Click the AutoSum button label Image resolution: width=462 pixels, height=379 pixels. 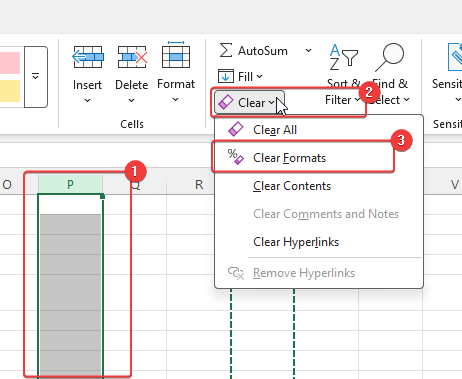[263, 51]
